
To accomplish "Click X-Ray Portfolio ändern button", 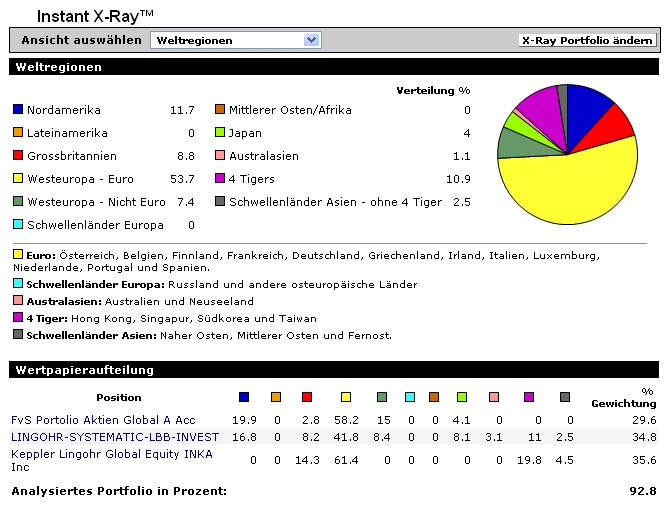I will pyautogui.click(x=587, y=40).
